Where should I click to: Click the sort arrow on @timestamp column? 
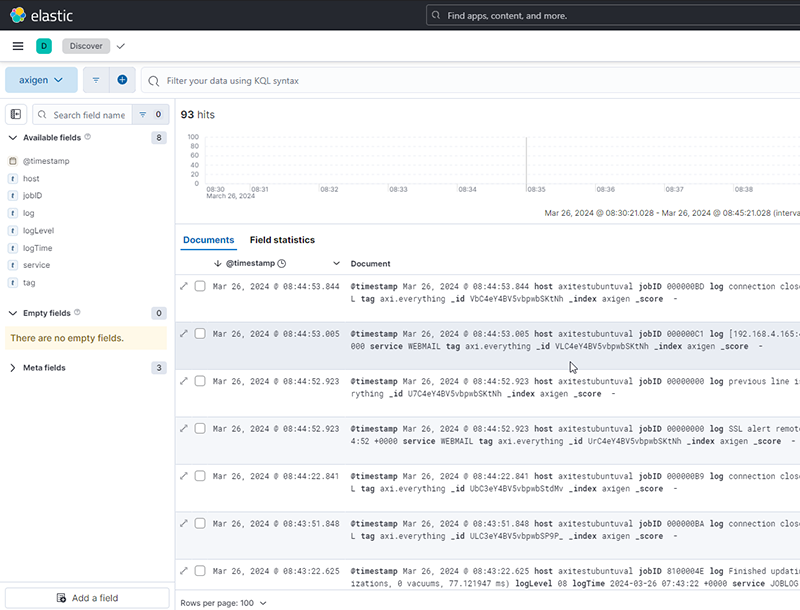(217, 263)
